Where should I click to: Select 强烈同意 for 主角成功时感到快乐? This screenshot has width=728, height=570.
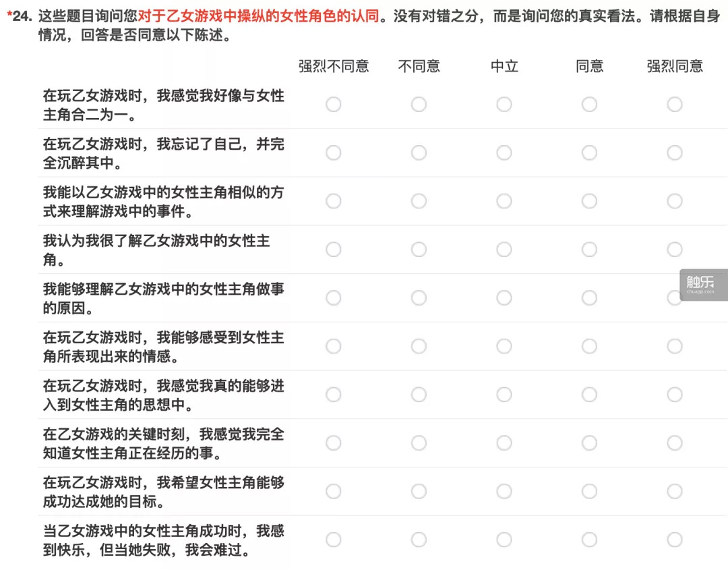pos(675,540)
